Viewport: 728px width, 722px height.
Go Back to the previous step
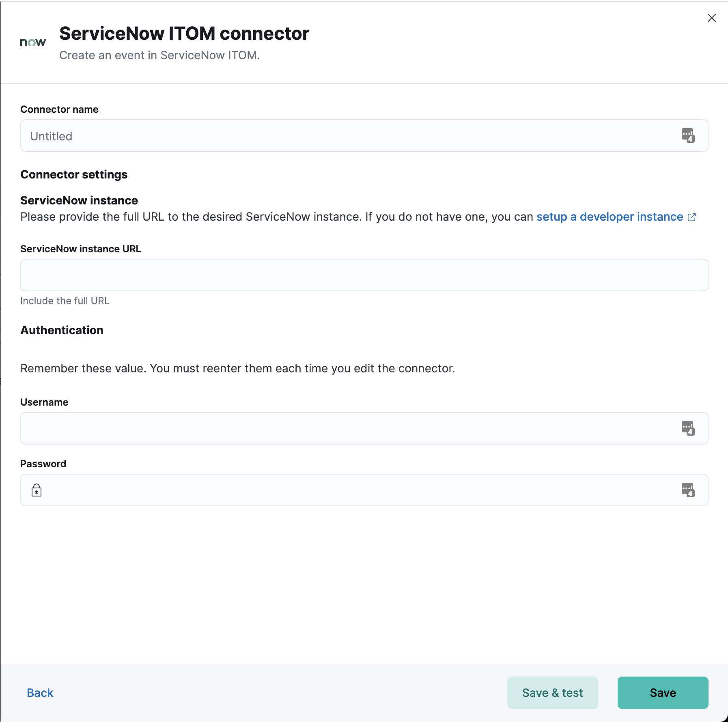click(x=40, y=693)
